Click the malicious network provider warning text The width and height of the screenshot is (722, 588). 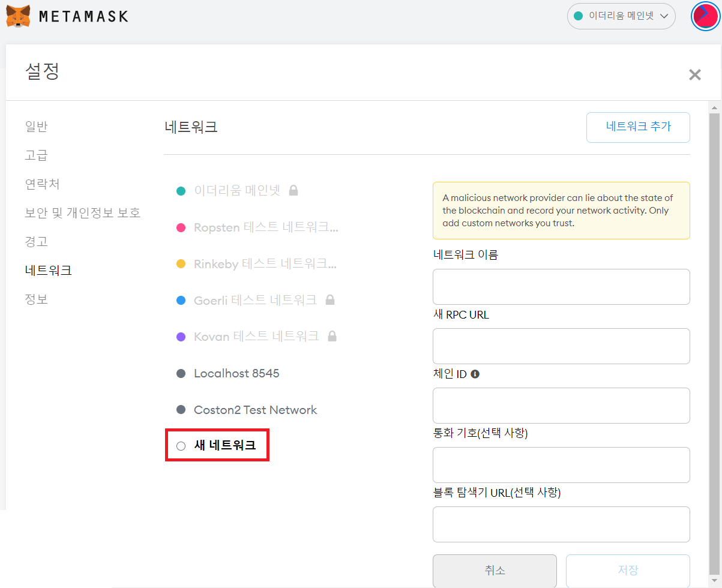(558, 211)
